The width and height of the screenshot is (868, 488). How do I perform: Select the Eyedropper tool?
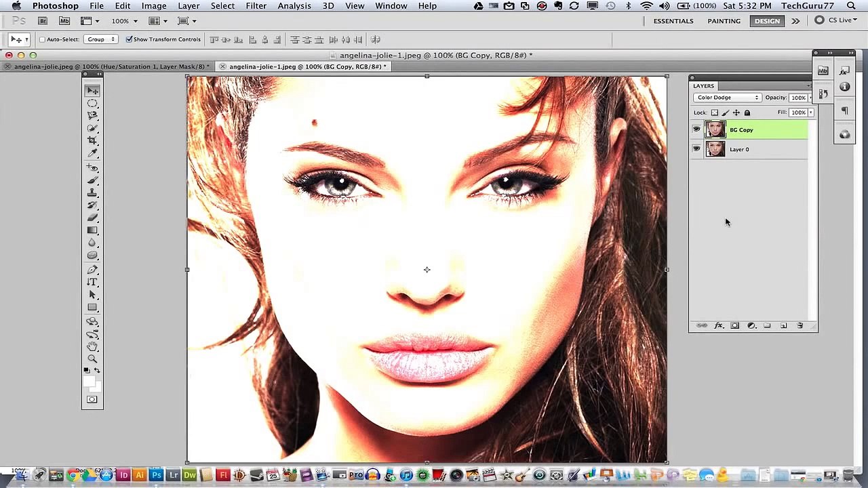92,154
